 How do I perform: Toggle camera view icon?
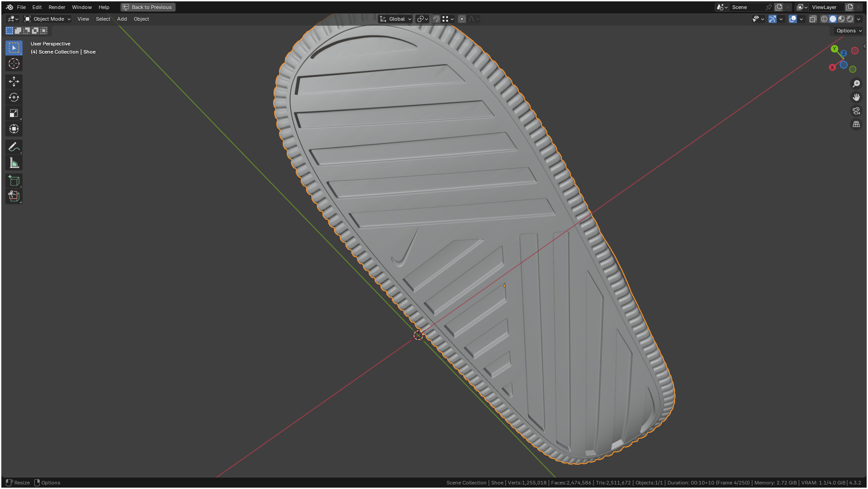pyautogui.click(x=856, y=111)
